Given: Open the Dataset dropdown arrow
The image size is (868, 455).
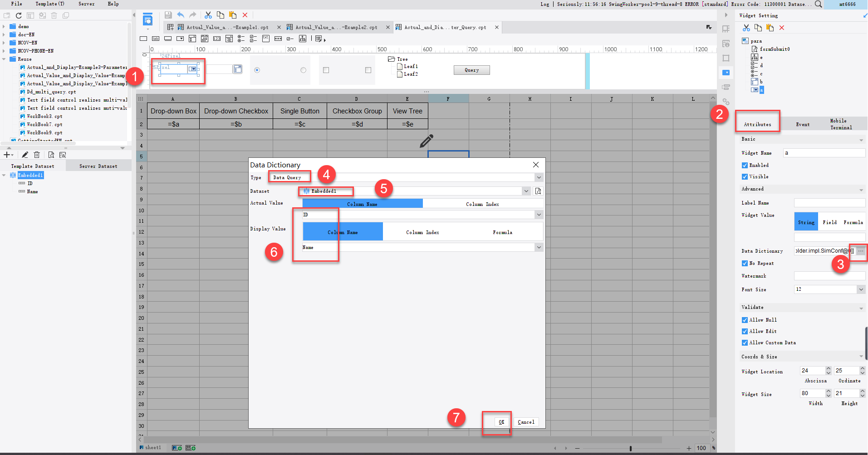Looking at the screenshot, I should 526,191.
